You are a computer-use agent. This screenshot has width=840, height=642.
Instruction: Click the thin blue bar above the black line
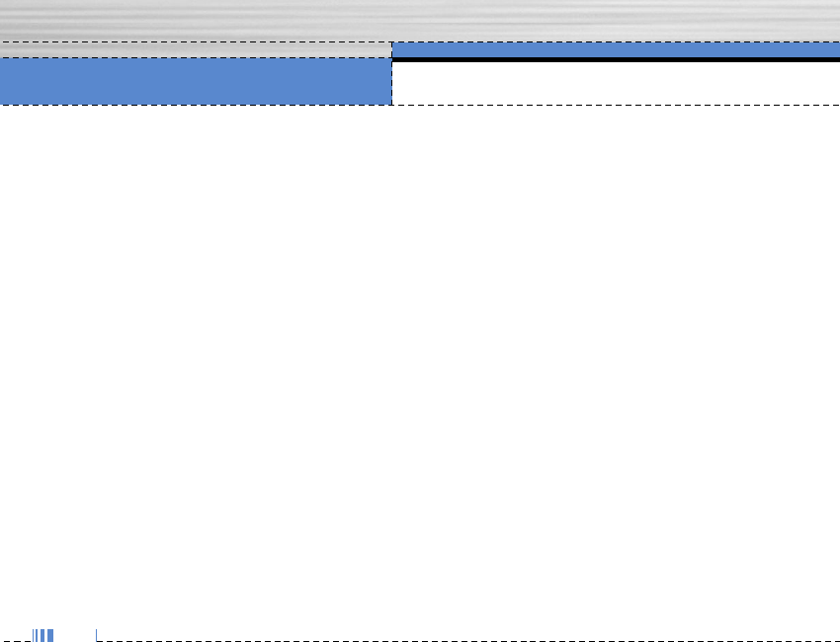(616, 49)
